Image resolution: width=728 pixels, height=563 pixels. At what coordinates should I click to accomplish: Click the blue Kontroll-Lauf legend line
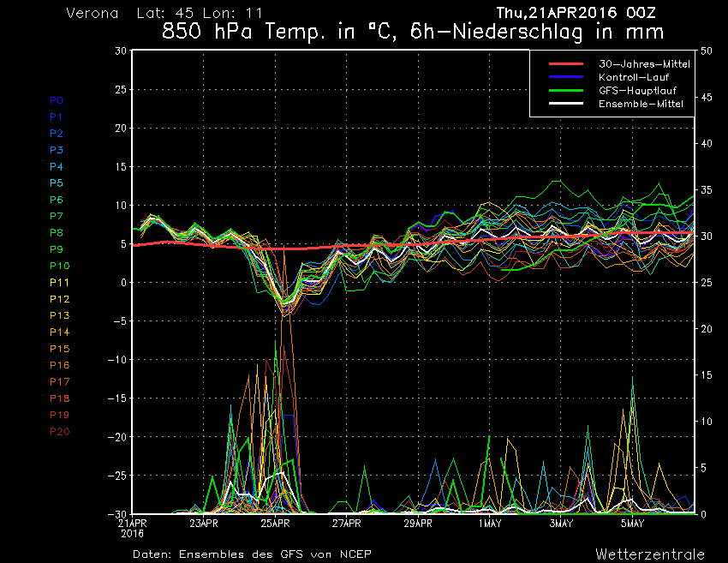pyautogui.click(x=565, y=77)
